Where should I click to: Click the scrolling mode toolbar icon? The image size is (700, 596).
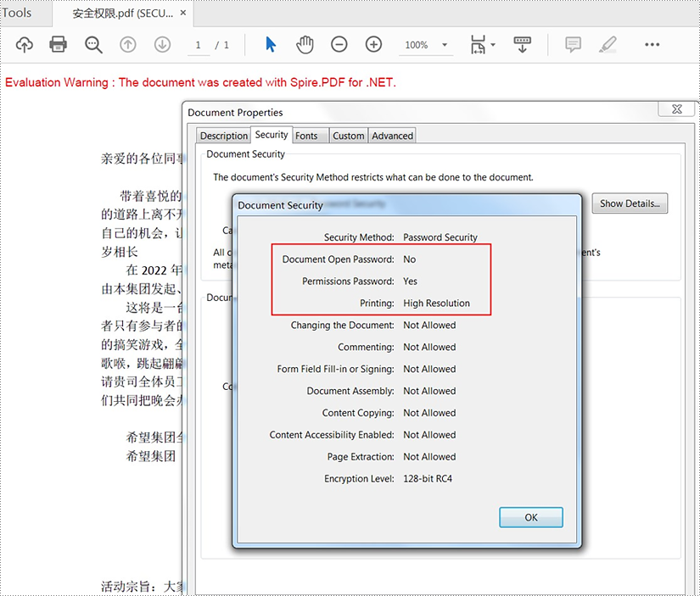[523, 45]
